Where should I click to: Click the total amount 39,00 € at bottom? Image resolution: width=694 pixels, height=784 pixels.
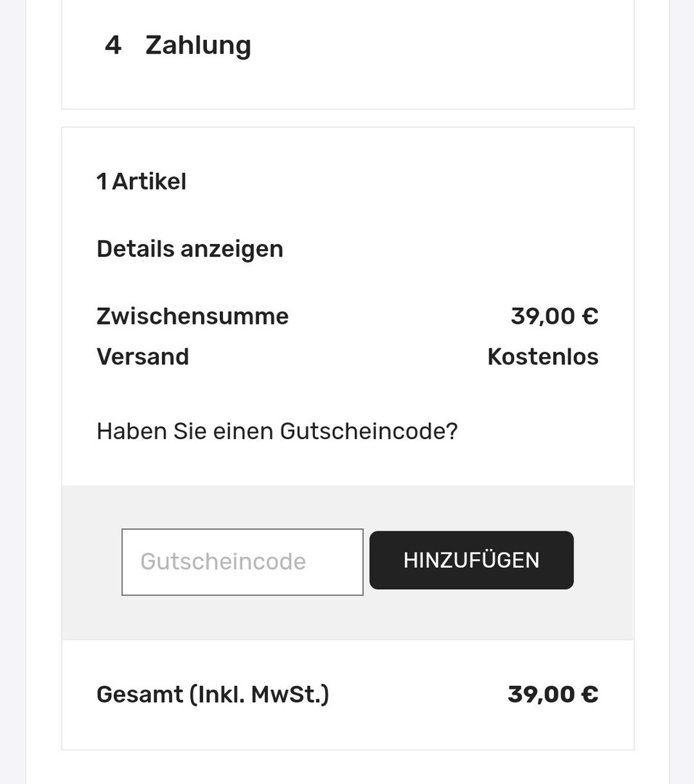point(553,695)
